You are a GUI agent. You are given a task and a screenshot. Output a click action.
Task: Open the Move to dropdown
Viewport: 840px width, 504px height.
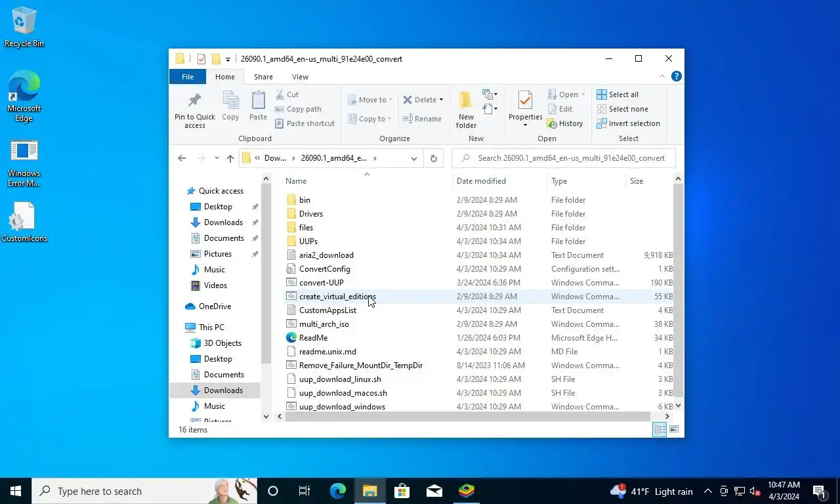click(x=370, y=100)
